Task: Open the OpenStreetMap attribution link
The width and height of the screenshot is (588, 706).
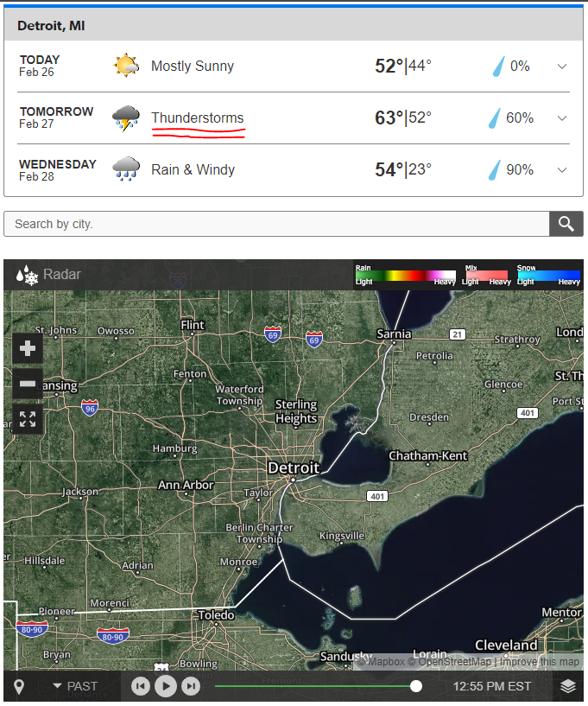Action: (449, 661)
